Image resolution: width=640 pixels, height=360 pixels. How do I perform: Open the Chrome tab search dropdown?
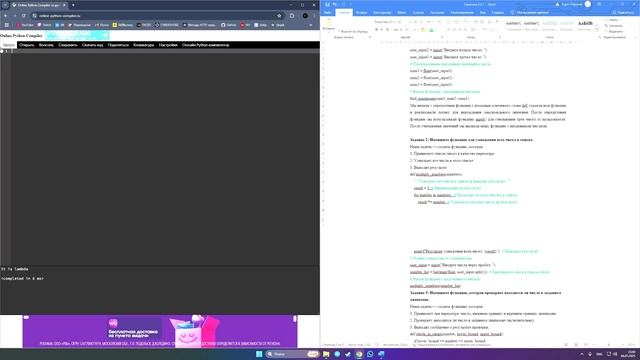pyautogui.click(x=5, y=5)
